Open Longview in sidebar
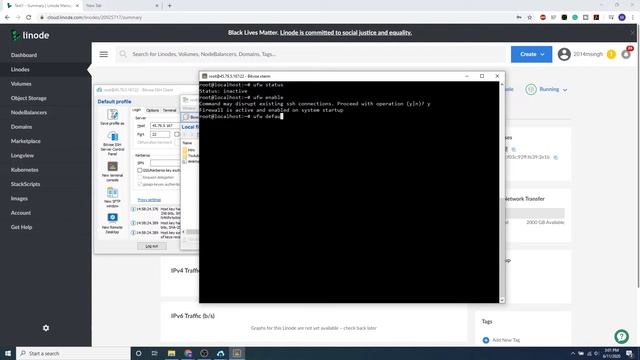 pos(22,155)
